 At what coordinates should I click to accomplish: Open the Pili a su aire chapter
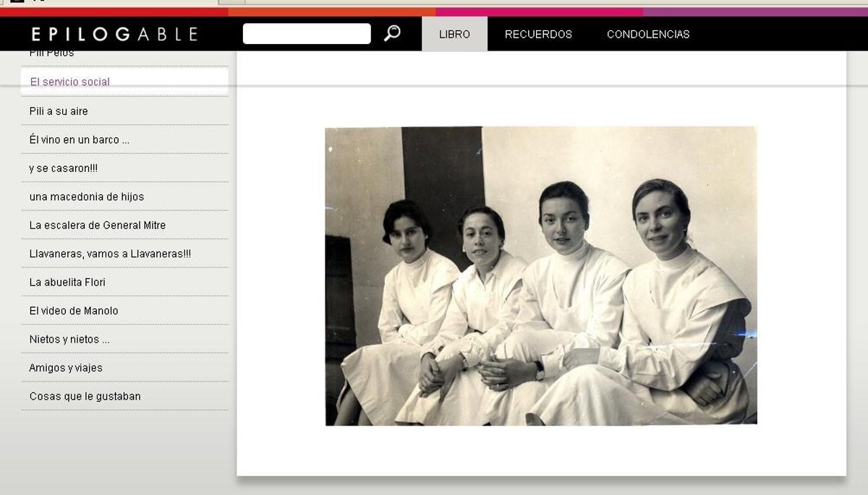[59, 111]
